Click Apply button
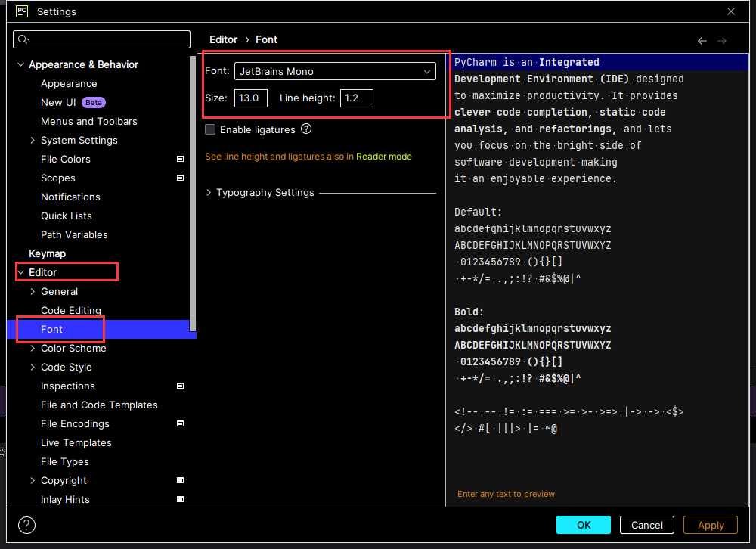This screenshot has width=756, height=549. pos(710,525)
